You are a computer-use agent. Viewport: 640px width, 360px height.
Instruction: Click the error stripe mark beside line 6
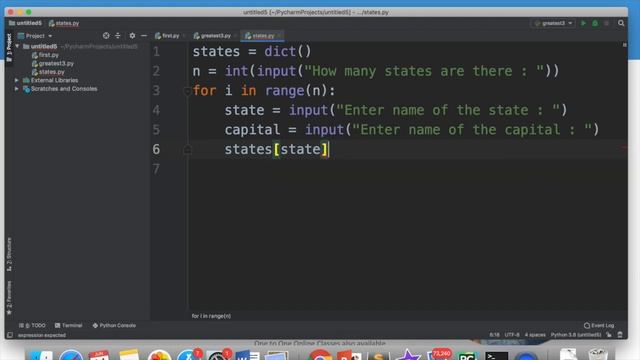625,147
